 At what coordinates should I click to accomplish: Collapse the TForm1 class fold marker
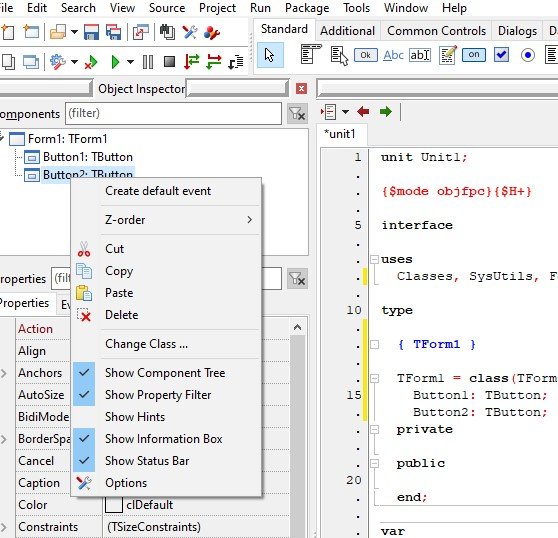374,378
